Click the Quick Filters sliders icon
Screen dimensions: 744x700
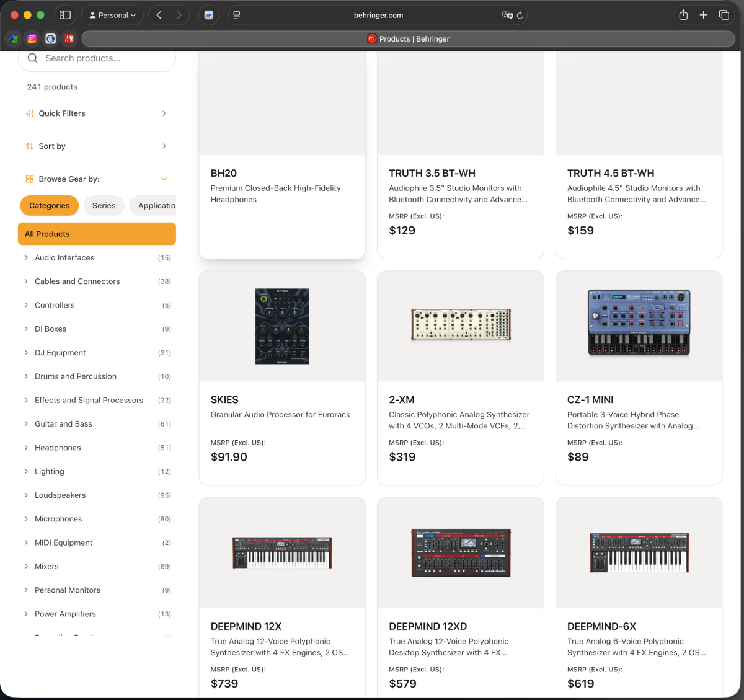click(30, 113)
